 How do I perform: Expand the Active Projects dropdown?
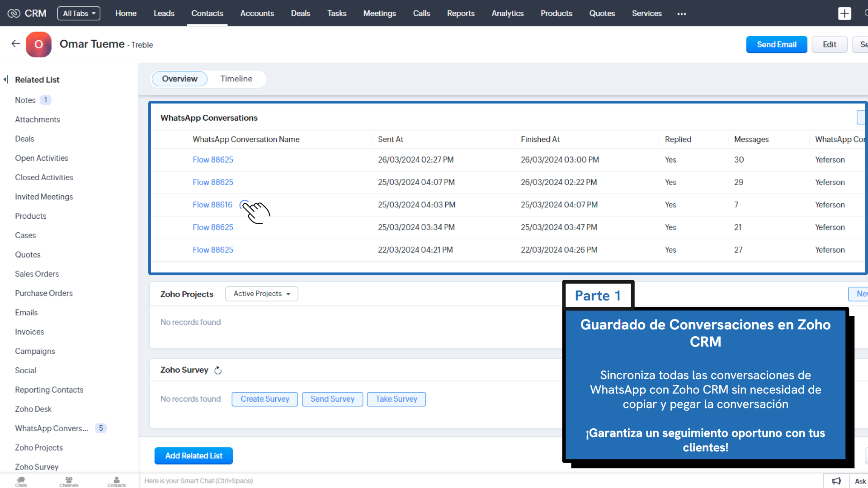coord(261,294)
